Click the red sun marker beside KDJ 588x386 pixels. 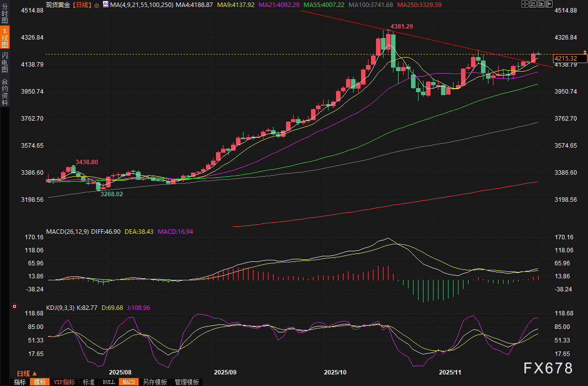[x=14, y=306]
